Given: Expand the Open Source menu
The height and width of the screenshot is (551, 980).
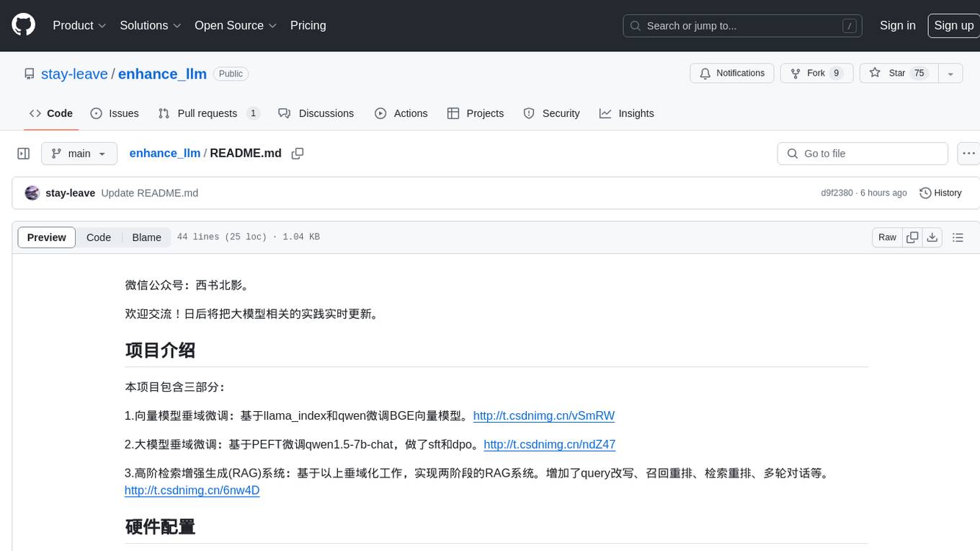Looking at the screenshot, I should point(236,25).
